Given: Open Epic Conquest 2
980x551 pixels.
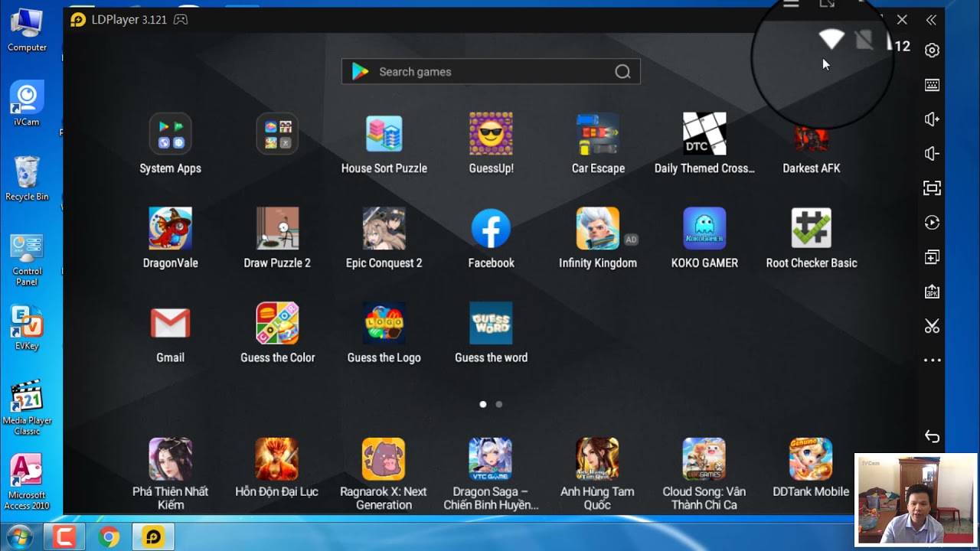Looking at the screenshot, I should 384,228.
